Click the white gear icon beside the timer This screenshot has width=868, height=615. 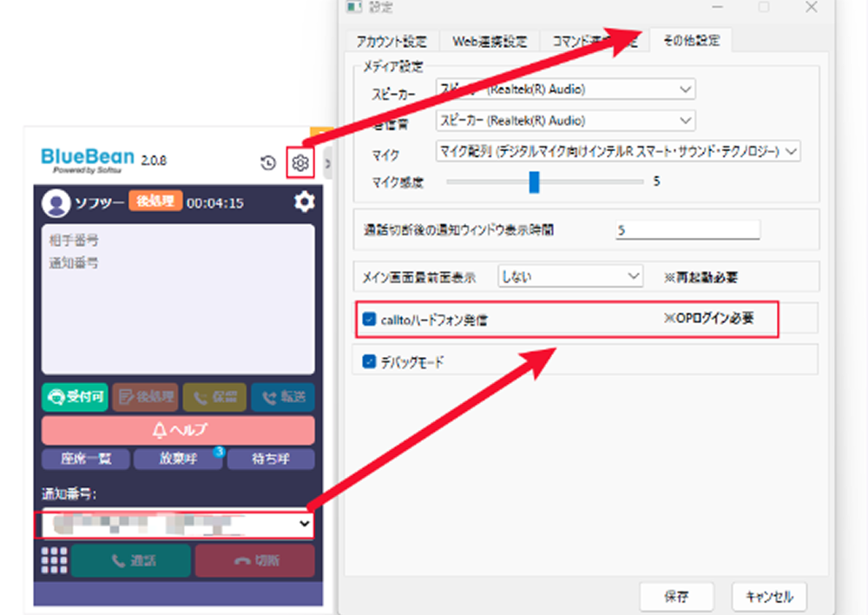[304, 202]
